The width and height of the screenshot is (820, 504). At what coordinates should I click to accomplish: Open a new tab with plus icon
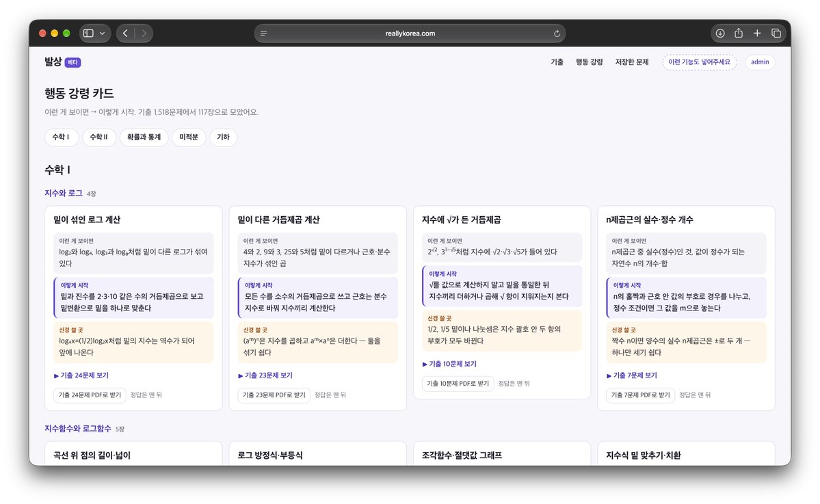click(757, 34)
